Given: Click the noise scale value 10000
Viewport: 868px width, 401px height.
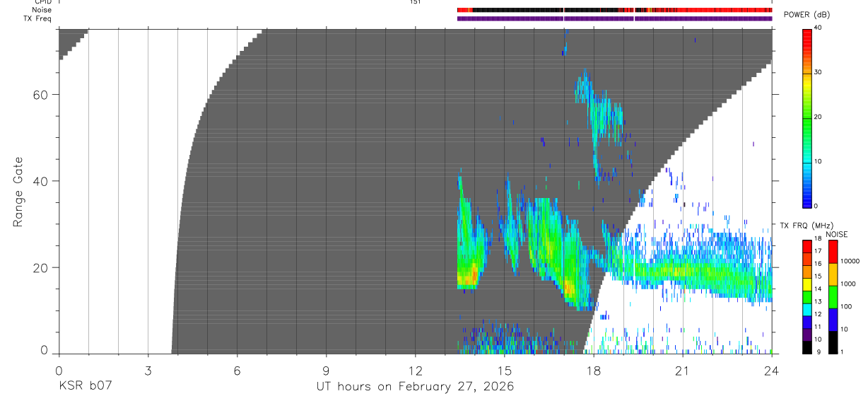Looking at the screenshot, I should click(x=849, y=261).
